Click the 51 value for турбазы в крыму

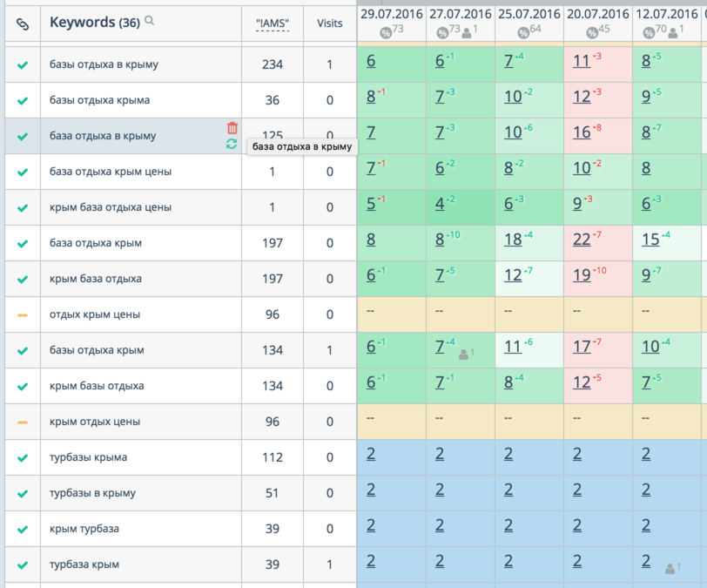(272, 493)
